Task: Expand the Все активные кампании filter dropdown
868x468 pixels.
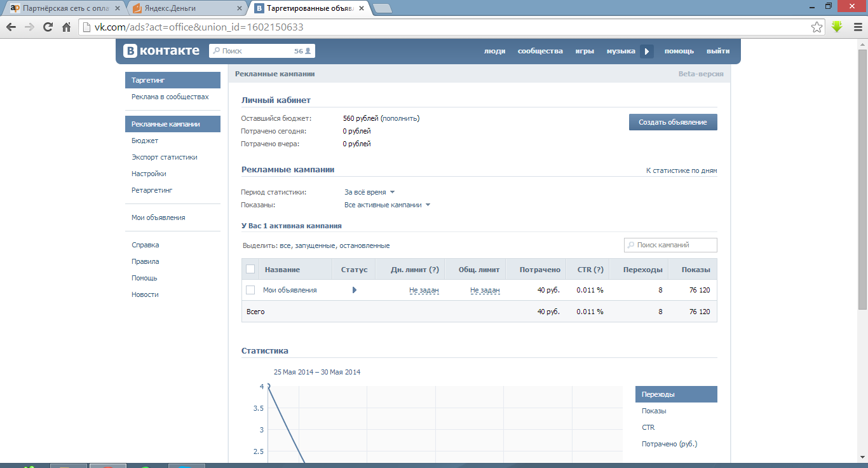Action: tap(388, 205)
